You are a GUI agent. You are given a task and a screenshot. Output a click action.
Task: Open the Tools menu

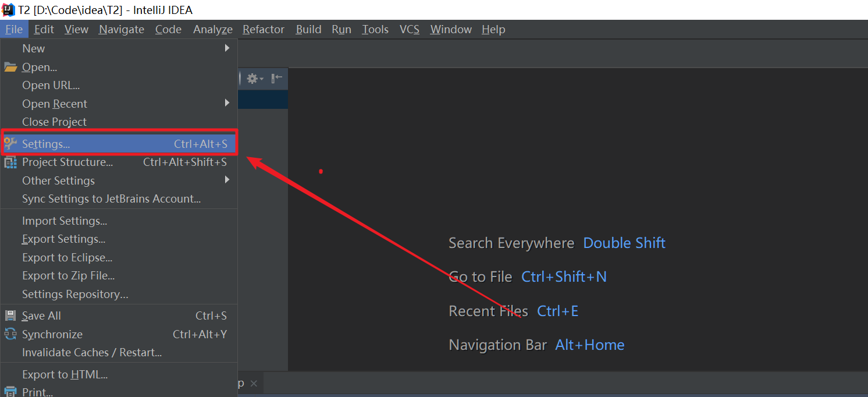(x=375, y=29)
